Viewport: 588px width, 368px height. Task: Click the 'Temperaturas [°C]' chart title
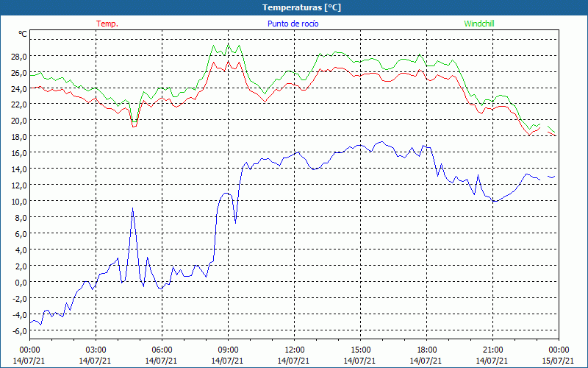[301, 7]
